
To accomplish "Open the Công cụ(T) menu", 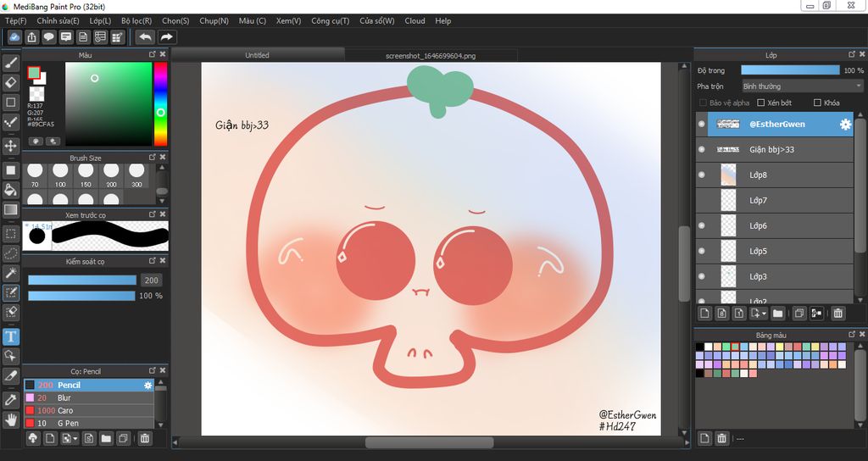I will (330, 21).
